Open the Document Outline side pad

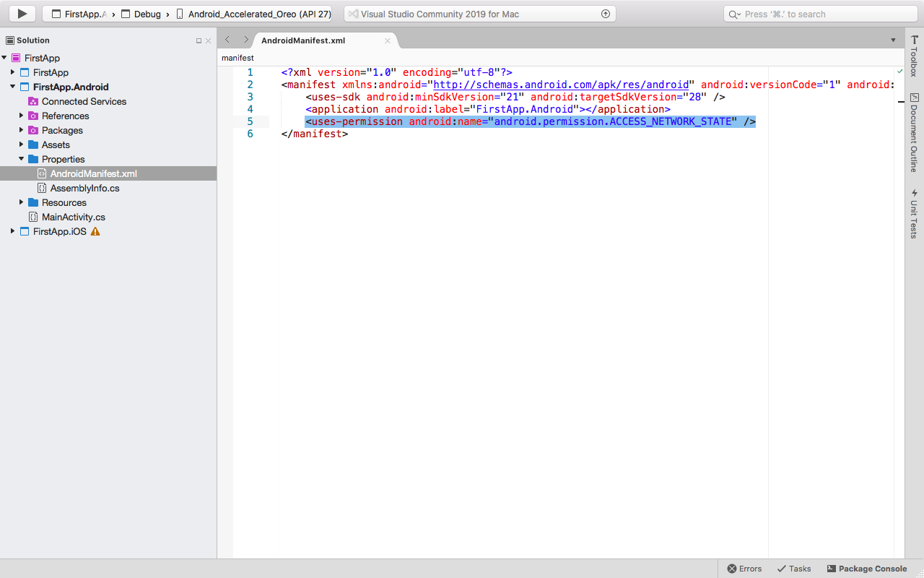(x=914, y=132)
